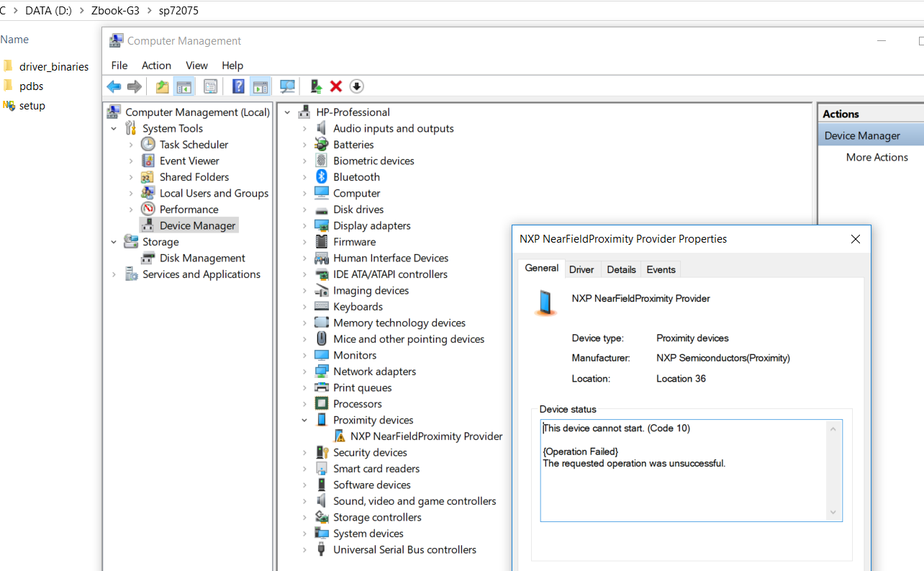The height and width of the screenshot is (571, 924).
Task: Click More Actions in Actions pane
Action: coord(877,157)
